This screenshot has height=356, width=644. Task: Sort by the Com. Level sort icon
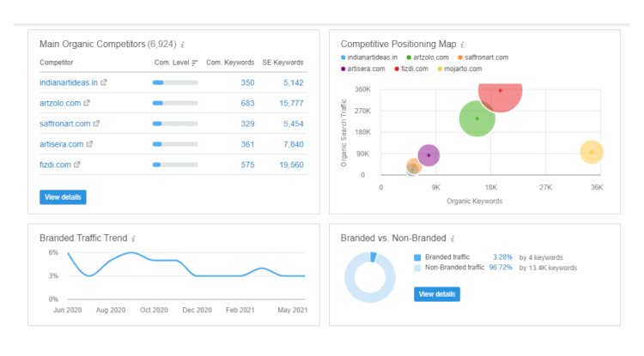[195, 63]
